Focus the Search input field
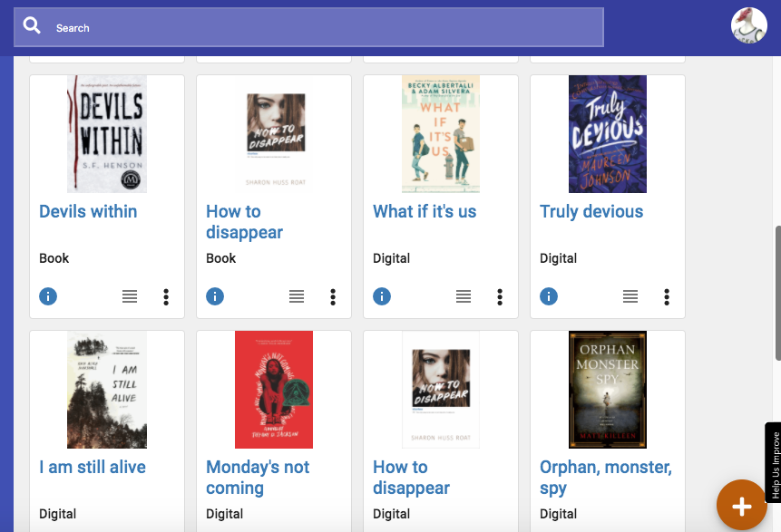781x532 pixels. coord(327,27)
